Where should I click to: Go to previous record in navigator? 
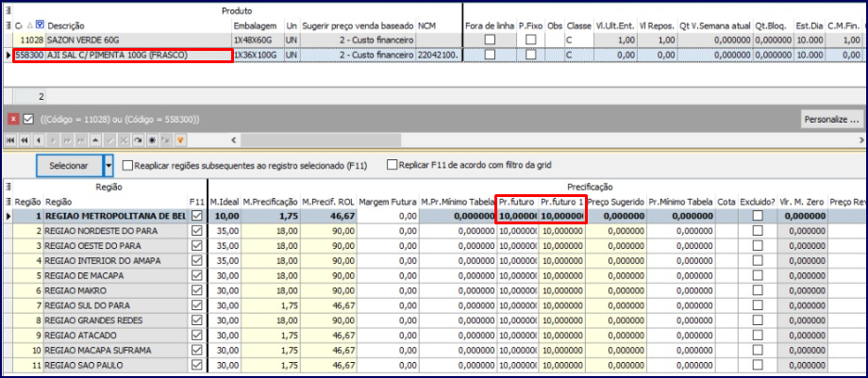pos(39,140)
